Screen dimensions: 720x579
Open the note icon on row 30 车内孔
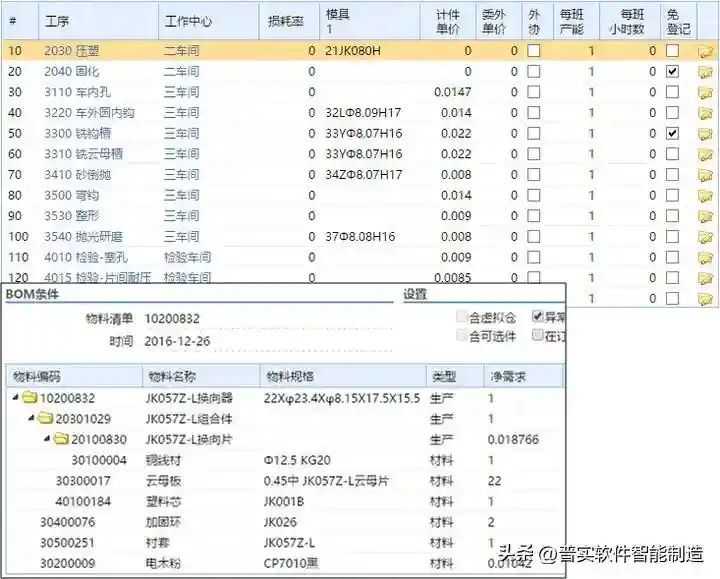pyautogui.click(x=706, y=93)
